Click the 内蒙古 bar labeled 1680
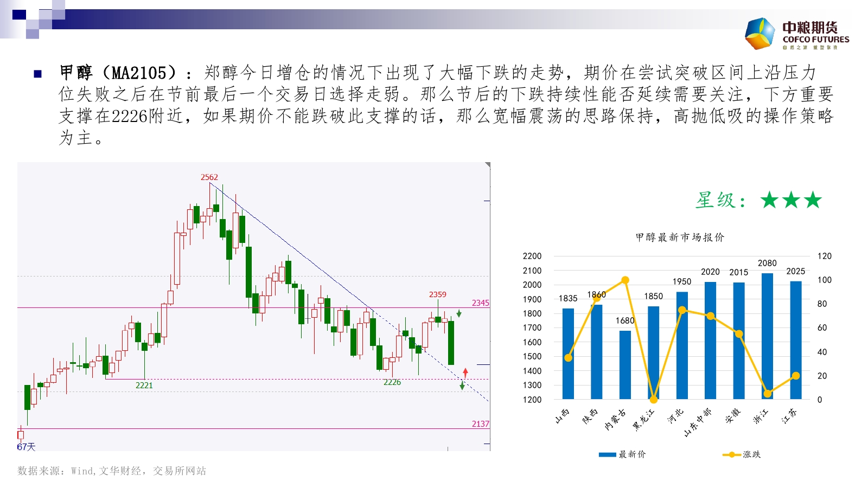The image size is (868, 488). pyautogui.click(x=625, y=364)
